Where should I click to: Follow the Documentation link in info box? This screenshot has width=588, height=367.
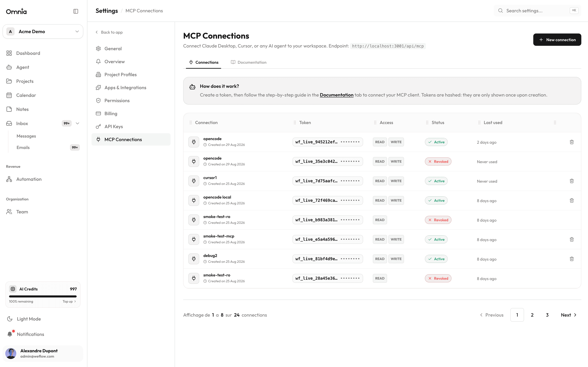337,95
